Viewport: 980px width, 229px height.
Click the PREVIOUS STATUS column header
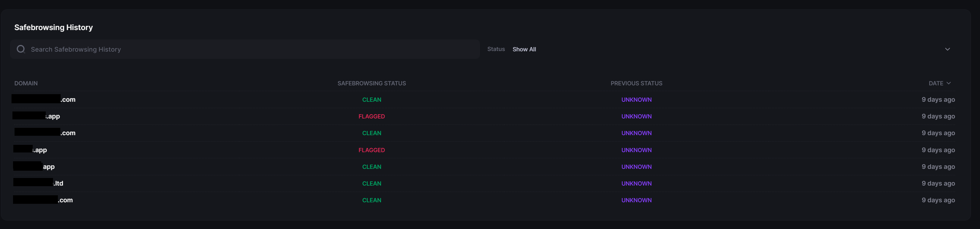636,83
